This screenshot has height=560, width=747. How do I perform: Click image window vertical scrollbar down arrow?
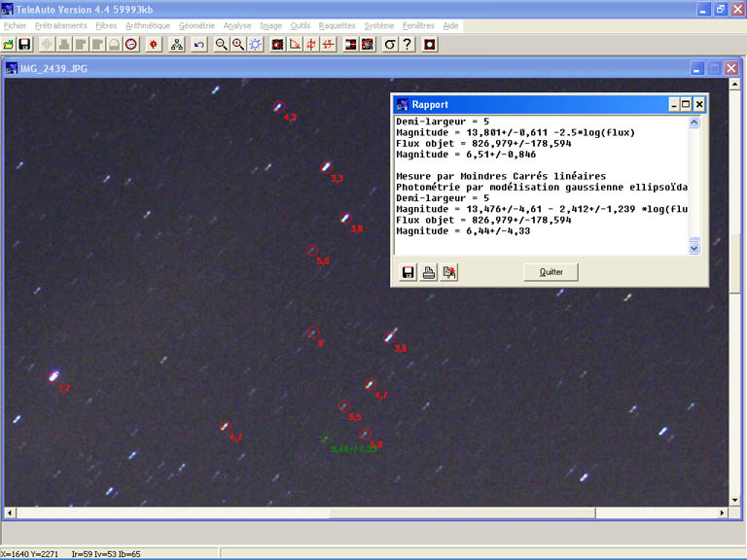pos(734,500)
